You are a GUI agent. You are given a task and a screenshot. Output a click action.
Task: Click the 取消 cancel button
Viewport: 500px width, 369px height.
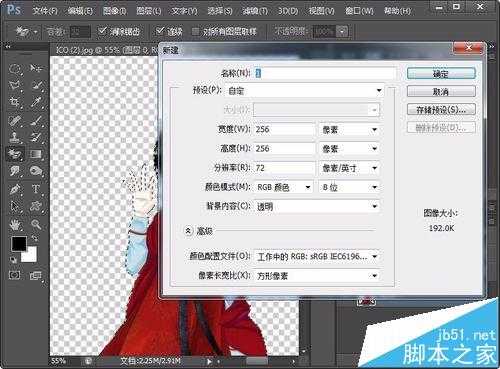click(441, 91)
